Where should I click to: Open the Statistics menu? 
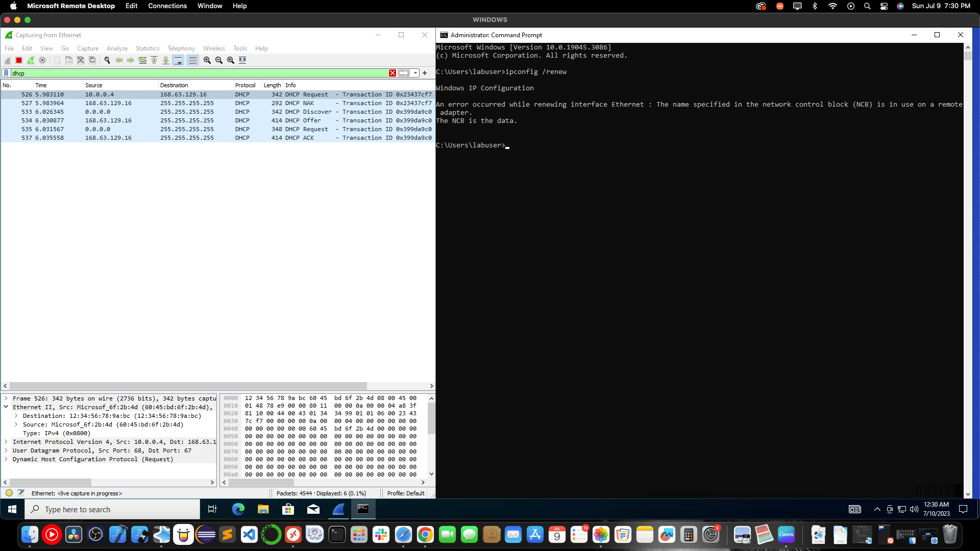tap(147, 48)
